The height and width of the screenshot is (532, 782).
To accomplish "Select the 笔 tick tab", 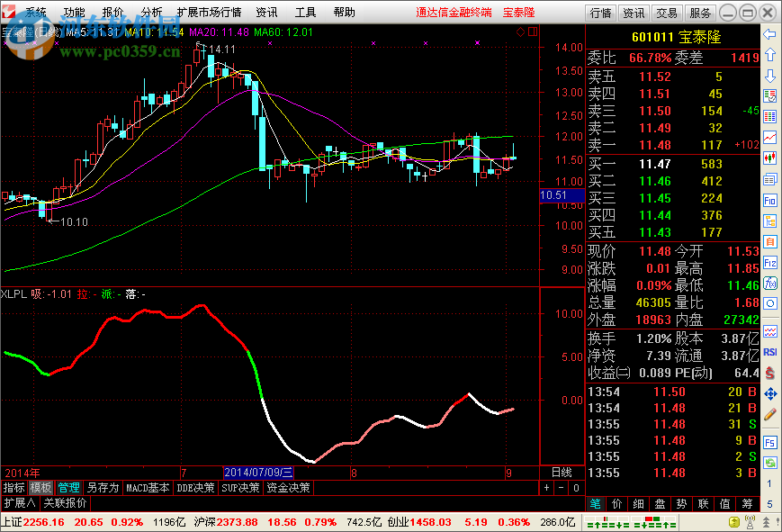I will (x=596, y=503).
